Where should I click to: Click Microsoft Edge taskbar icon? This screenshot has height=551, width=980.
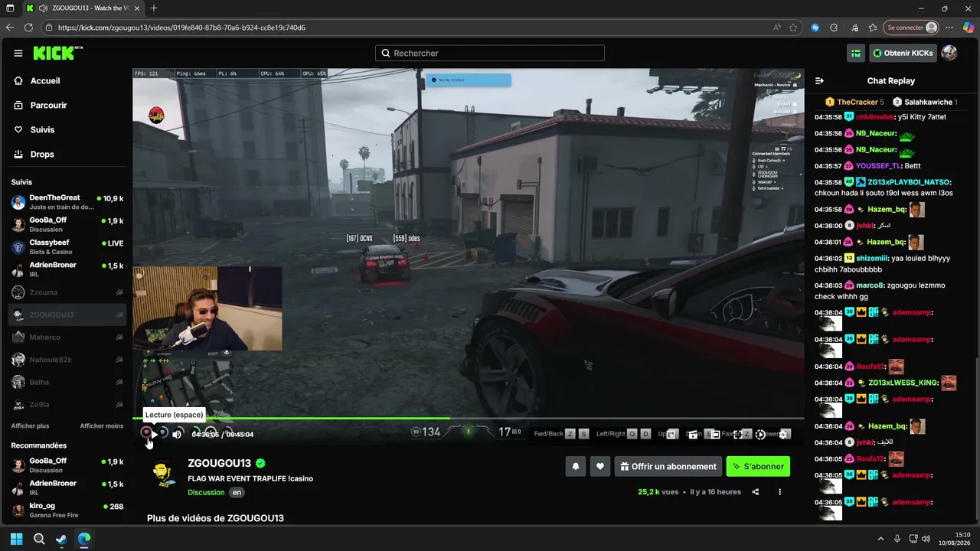(83, 539)
